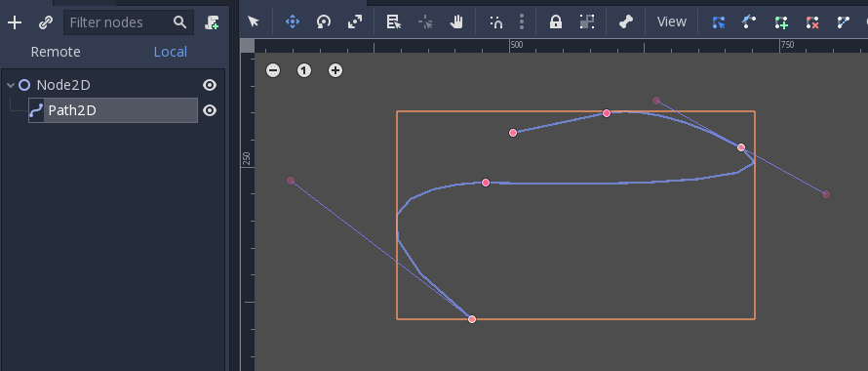Toggle smart snapping magnet icon
The height and width of the screenshot is (371, 868).
pyautogui.click(x=496, y=21)
